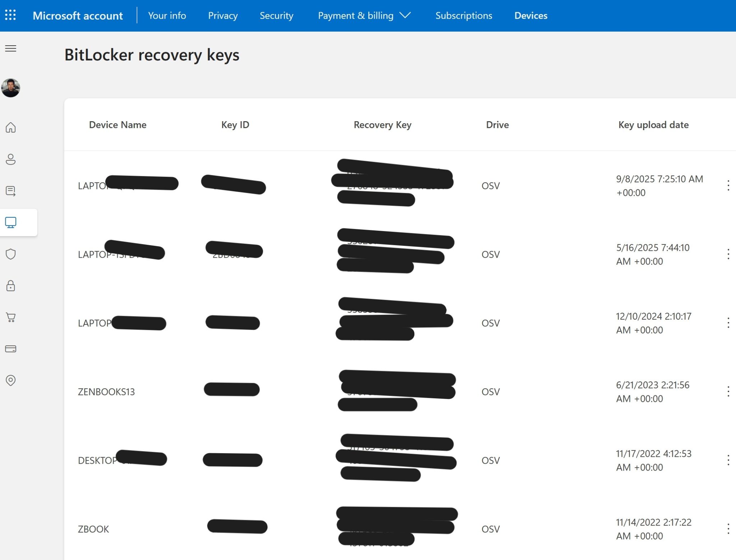
Task: Click the 11/17/2022 4:12:53 AM upload date
Action: [654, 460]
